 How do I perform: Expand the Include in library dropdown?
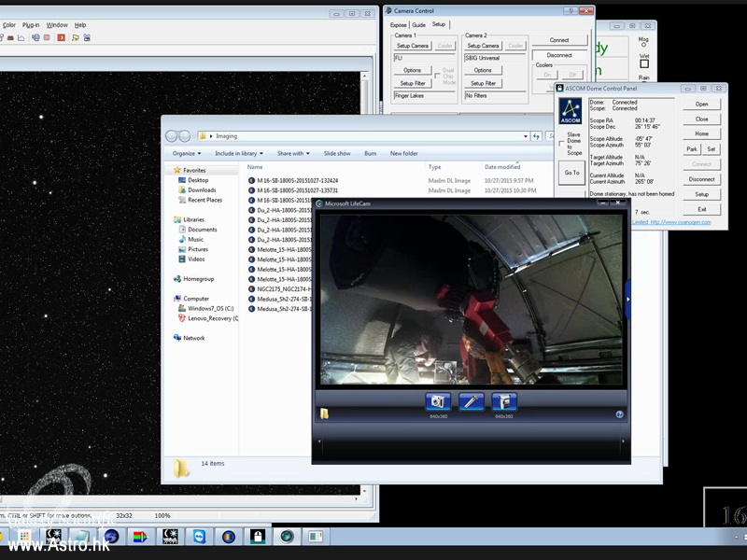(241, 153)
